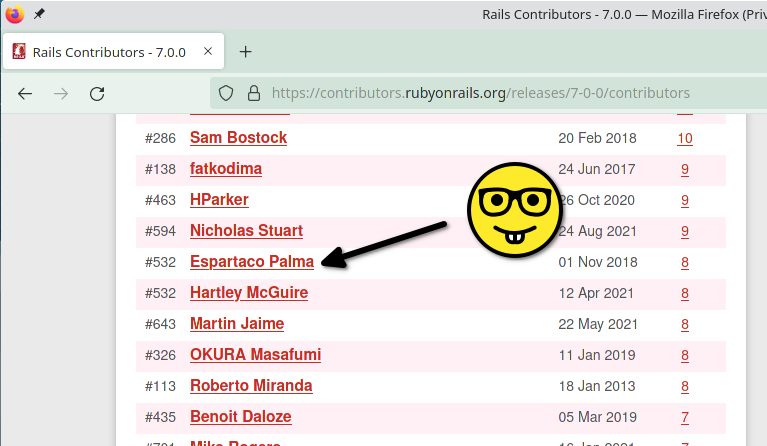Open Benoit Daloze contributor page

point(241,417)
